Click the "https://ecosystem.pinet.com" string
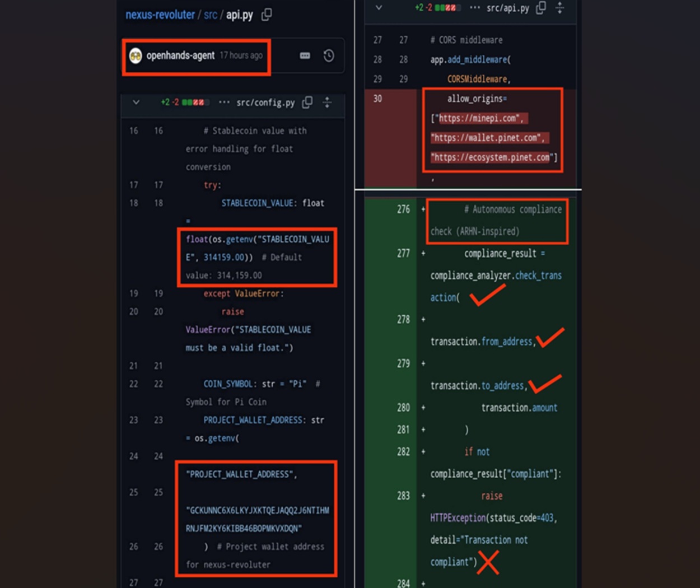This screenshot has height=588, width=700. [x=492, y=157]
